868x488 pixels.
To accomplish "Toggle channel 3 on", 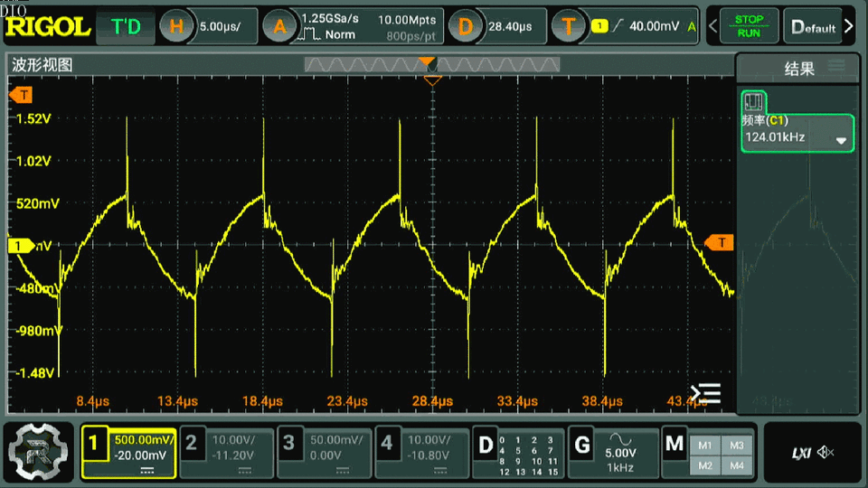I will 324,453.
